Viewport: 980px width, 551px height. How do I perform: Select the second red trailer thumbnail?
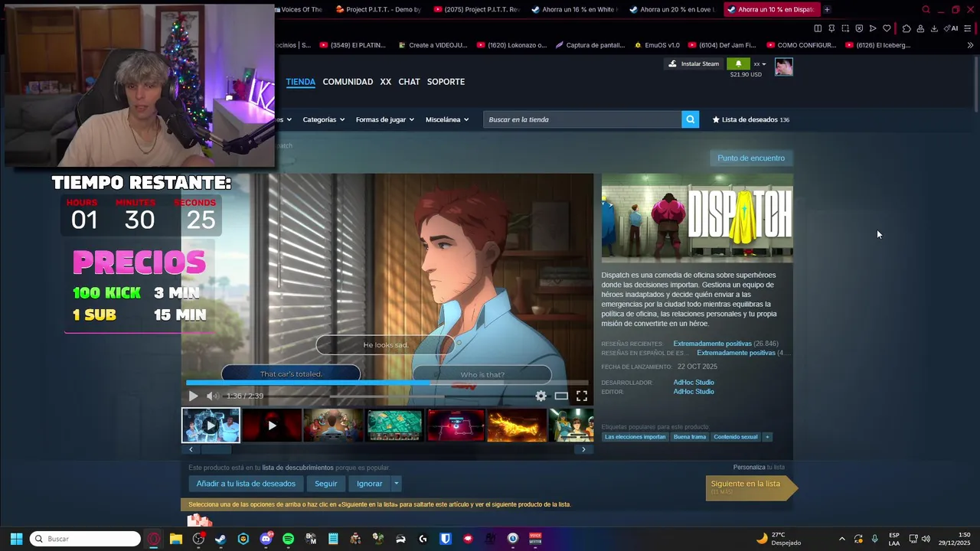tap(272, 425)
